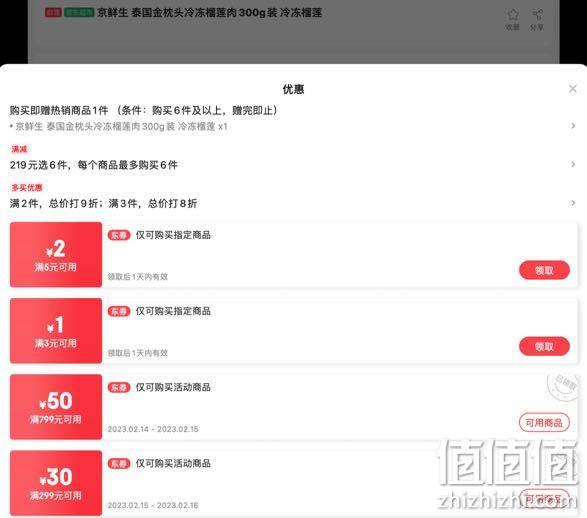Select the ¥1 满3元可用 red card
This screenshot has width=587, height=518.
[x=56, y=330]
